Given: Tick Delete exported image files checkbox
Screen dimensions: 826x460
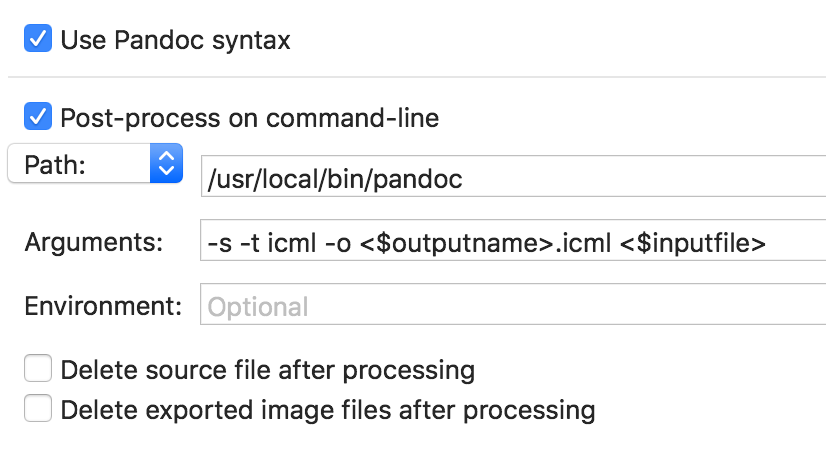Looking at the screenshot, I should tap(38, 408).
